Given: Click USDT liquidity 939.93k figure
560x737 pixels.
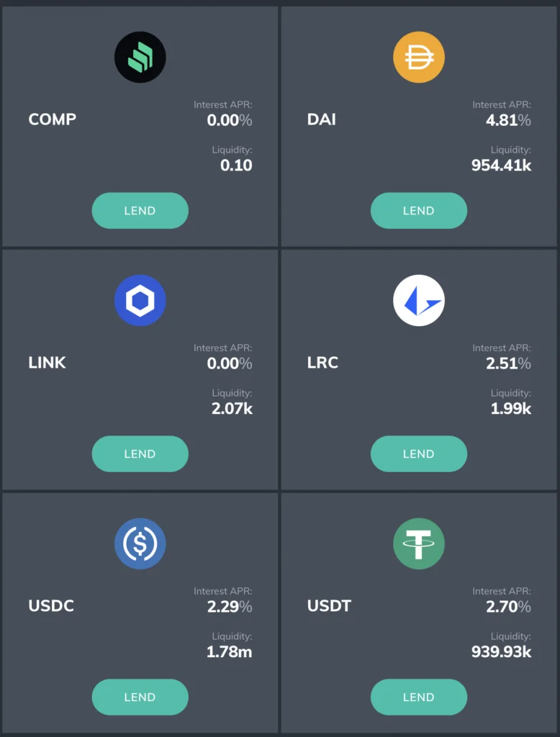Looking at the screenshot, I should pos(502,652).
